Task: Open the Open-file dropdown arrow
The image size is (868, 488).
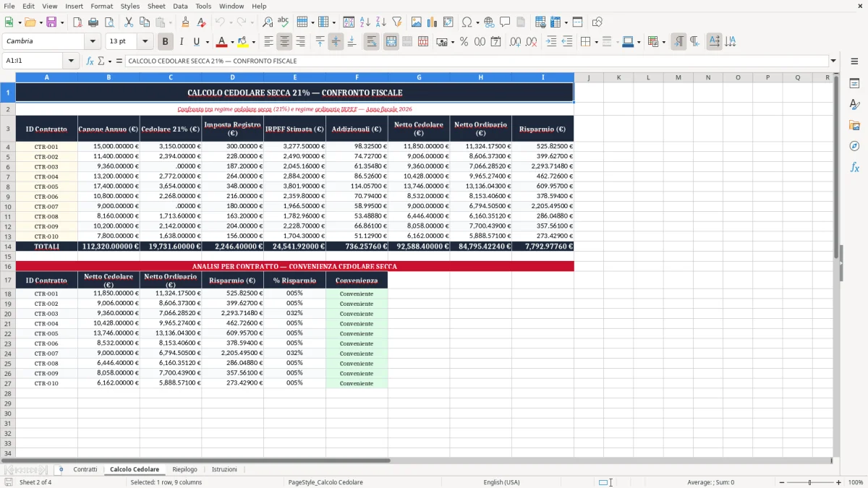Action: coord(41,22)
